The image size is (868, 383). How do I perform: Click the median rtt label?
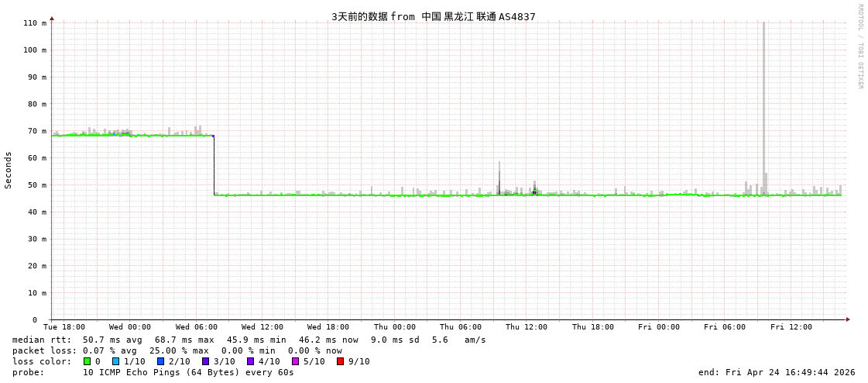[x=42, y=340]
